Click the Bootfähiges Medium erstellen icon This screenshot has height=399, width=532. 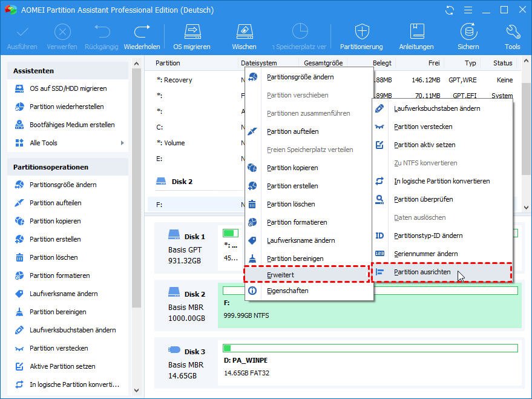[x=20, y=125]
